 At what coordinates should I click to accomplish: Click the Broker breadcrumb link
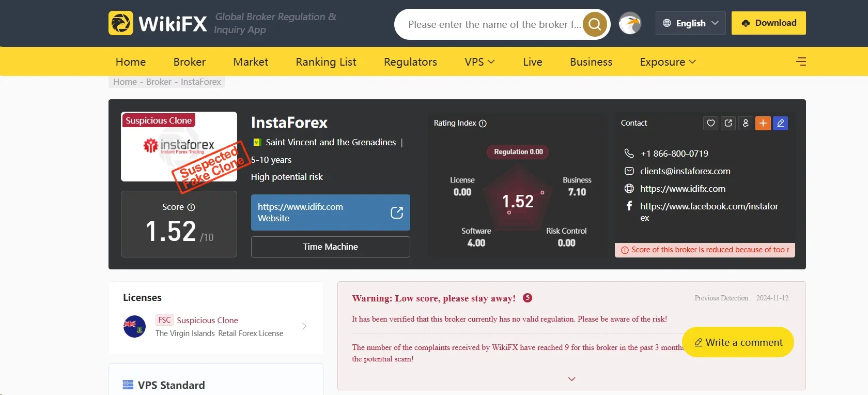coord(159,82)
